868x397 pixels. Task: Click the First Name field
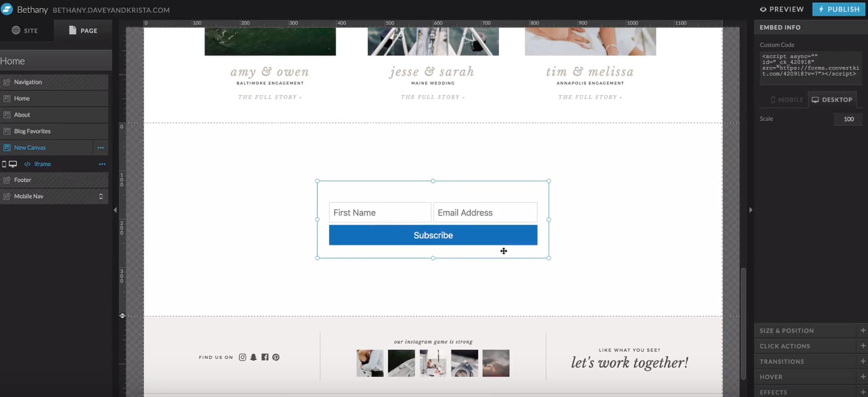coord(380,213)
